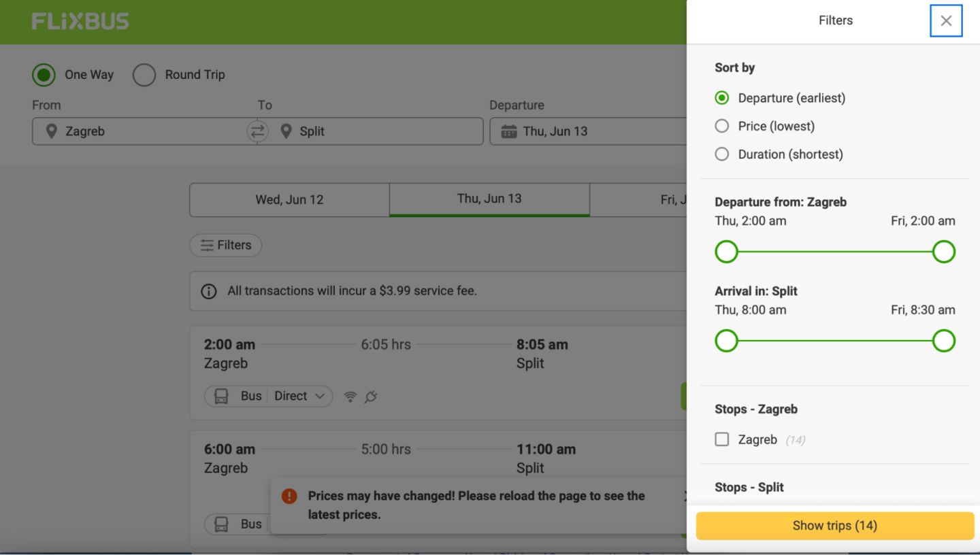Image resolution: width=980 pixels, height=555 pixels.
Task: Choose the Round Trip radio button
Action: point(144,75)
